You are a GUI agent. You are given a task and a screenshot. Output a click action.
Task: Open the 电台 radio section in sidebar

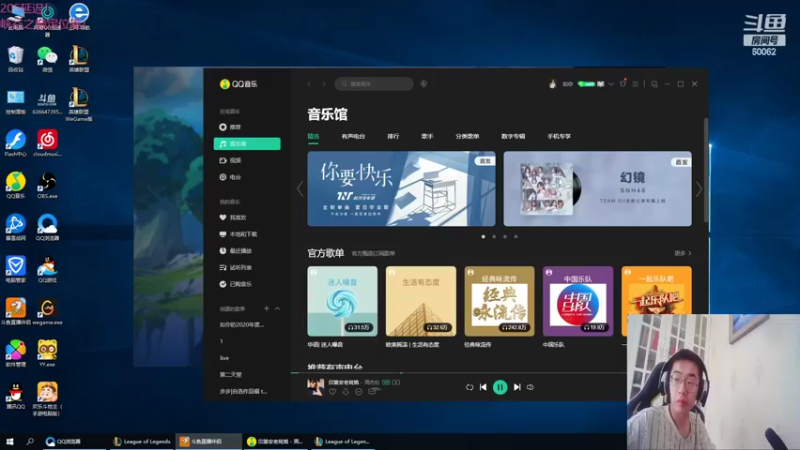pyautogui.click(x=230, y=177)
